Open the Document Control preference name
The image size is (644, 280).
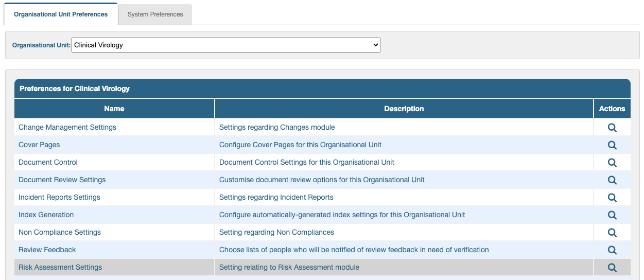48,162
